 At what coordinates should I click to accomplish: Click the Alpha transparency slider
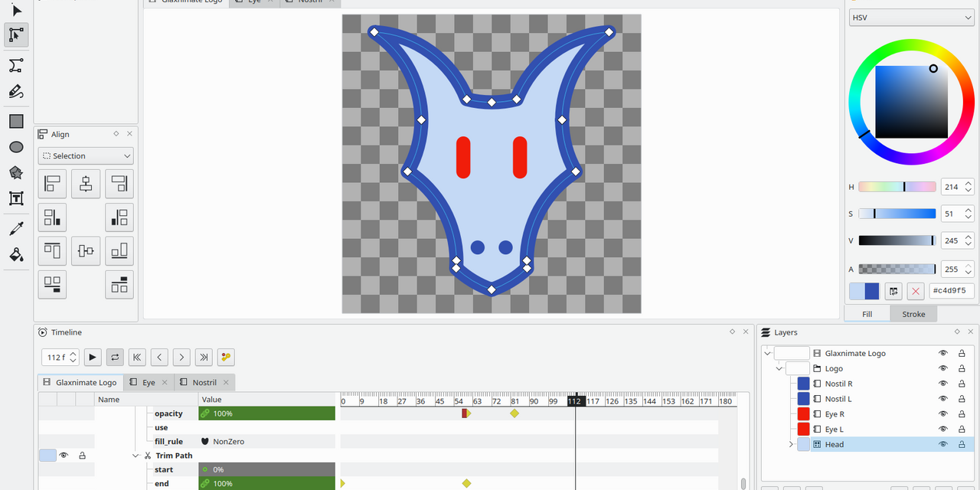pyautogui.click(x=897, y=269)
